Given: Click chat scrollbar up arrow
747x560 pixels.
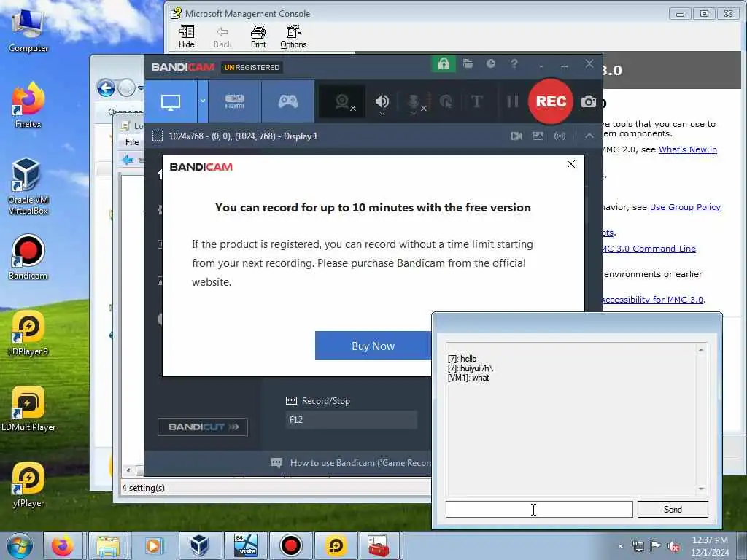Looking at the screenshot, I should [x=701, y=350].
